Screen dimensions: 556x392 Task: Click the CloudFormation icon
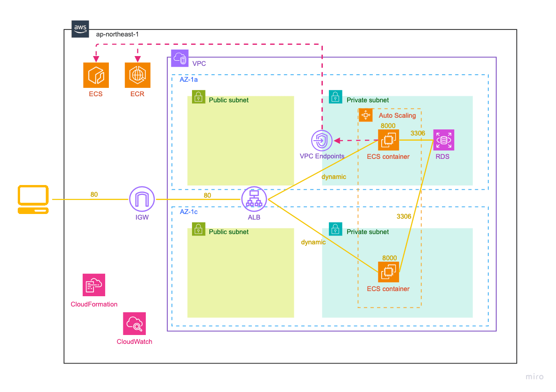pos(94,285)
